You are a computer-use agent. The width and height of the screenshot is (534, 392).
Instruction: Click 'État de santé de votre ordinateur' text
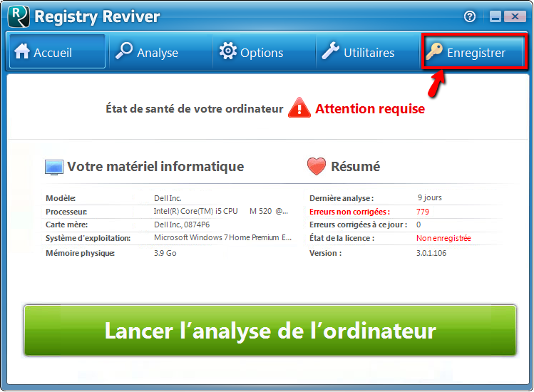pyautogui.click(x=195, y=109)
